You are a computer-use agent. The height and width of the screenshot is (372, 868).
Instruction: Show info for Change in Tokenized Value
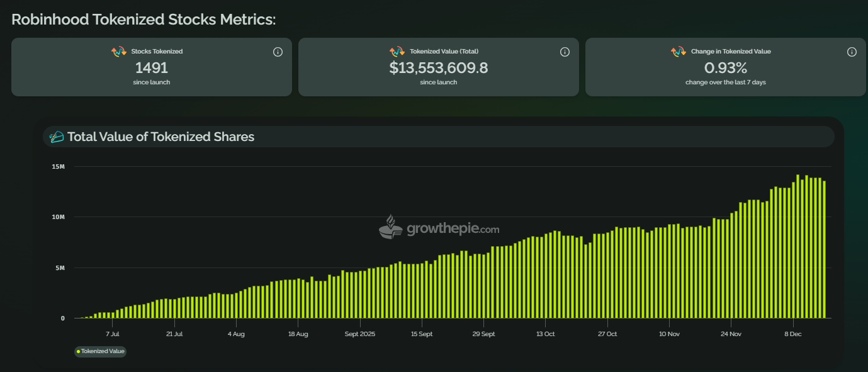[x=852, y=52]
